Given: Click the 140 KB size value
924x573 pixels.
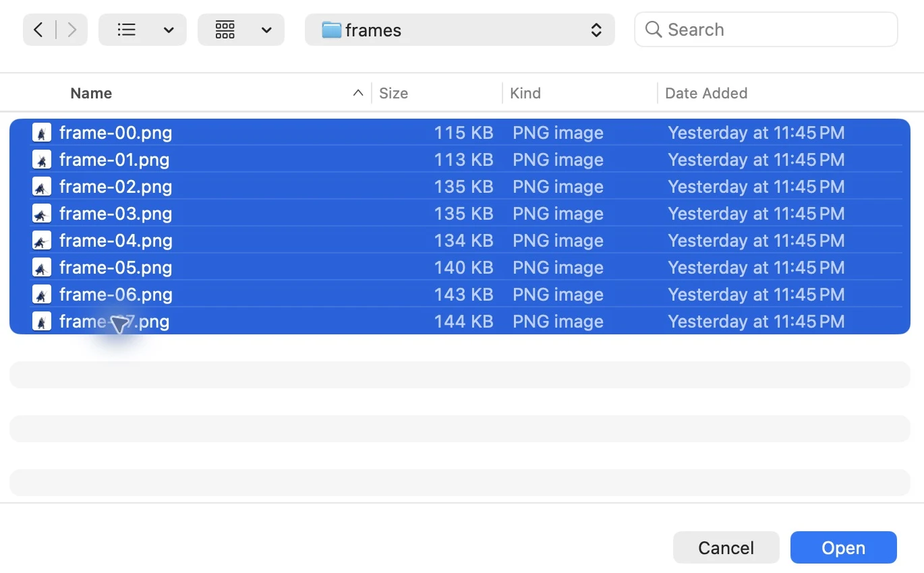Looking at the screenshot, I should coord(463,268).
